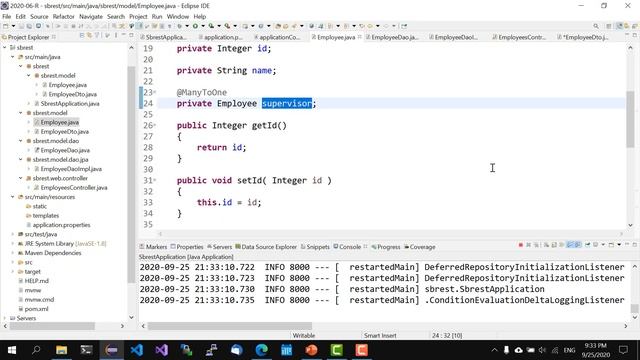Click the Windows Start button

pos(12,350)
